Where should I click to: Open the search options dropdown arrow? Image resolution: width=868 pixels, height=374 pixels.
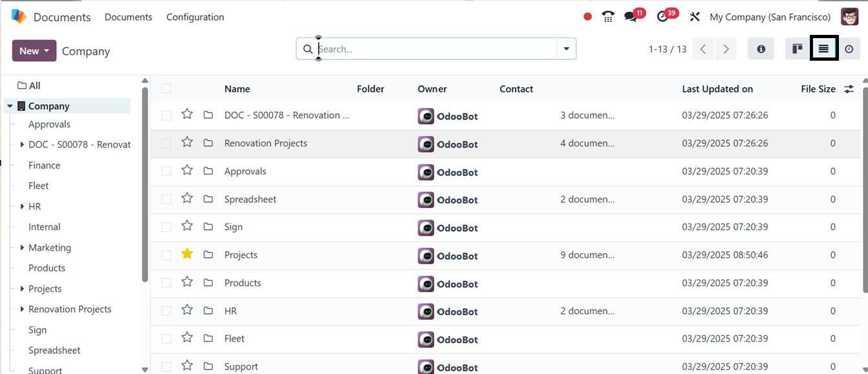coord(567,49)
